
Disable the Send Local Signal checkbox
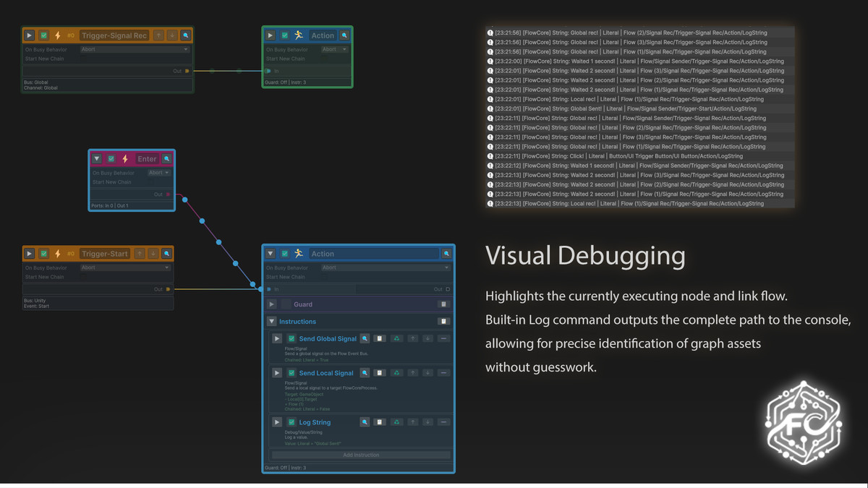(x=292, y=373)
